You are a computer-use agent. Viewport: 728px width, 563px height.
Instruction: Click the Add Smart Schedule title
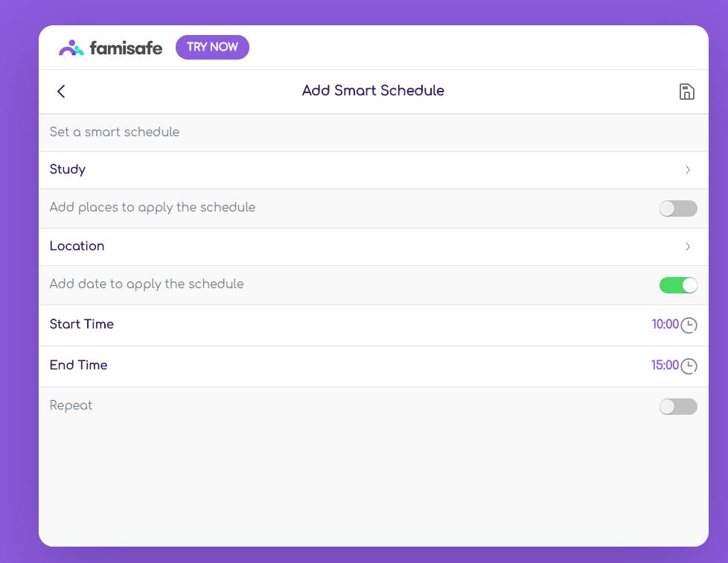click(373, 91)
